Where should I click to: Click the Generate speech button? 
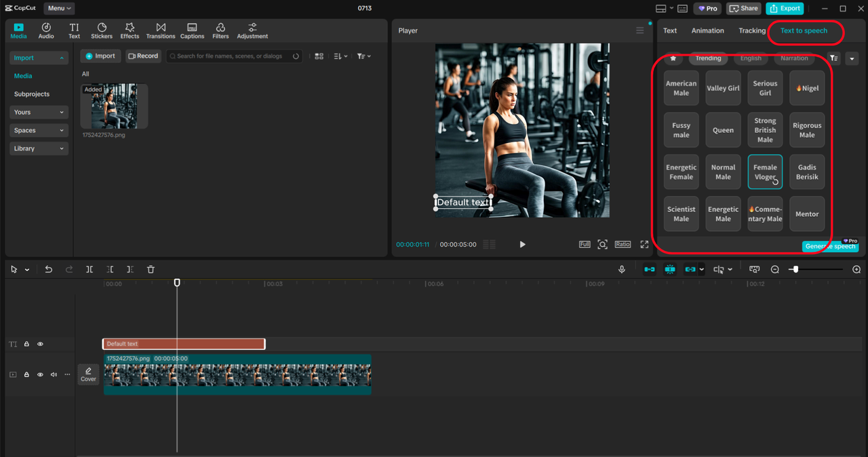(x=830, y=246)
